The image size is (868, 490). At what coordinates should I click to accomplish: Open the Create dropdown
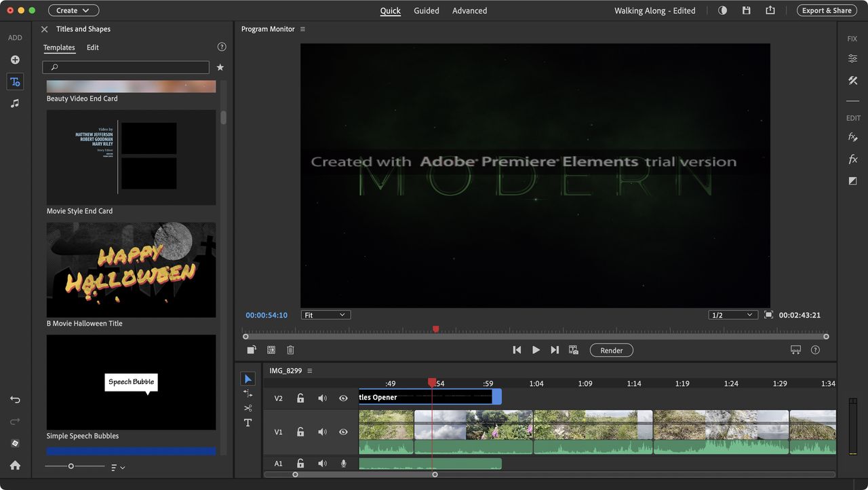point(73,10)
